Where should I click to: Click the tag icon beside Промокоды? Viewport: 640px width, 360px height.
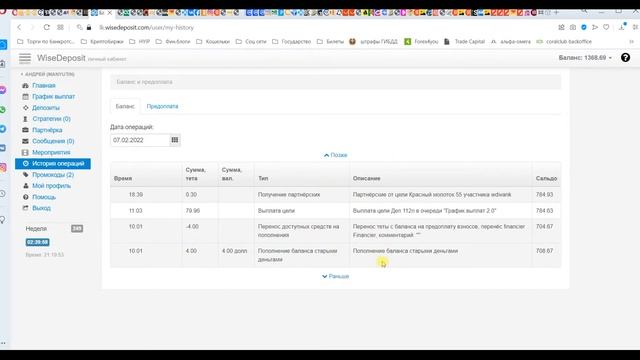tap(25, 175)
